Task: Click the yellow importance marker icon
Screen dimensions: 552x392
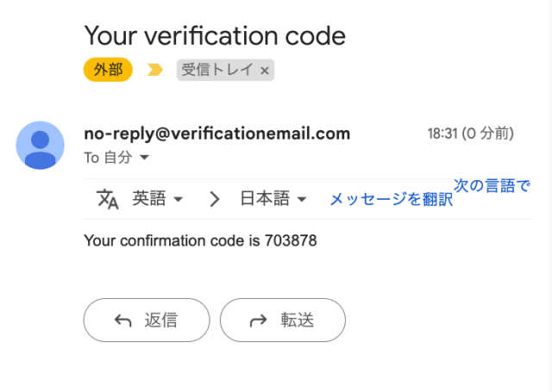Action: tap(155, 70)
